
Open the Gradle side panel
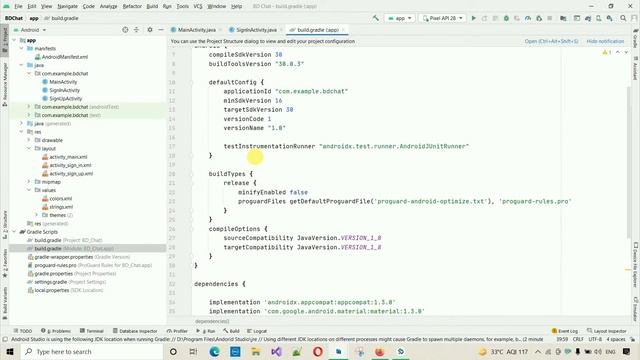[x=635, y=38]
